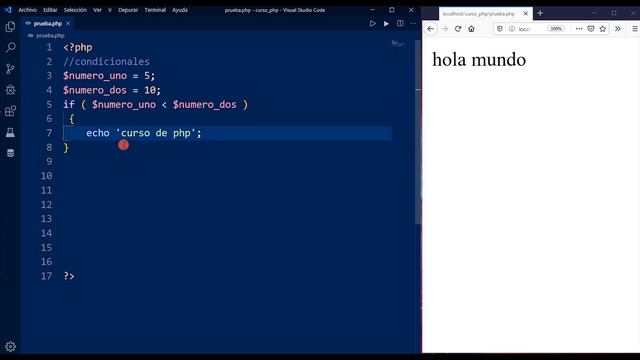Select the localhost/curso_php browser tab
The width and height of the screenshot is (640, 360).
(x=486, y=13)
